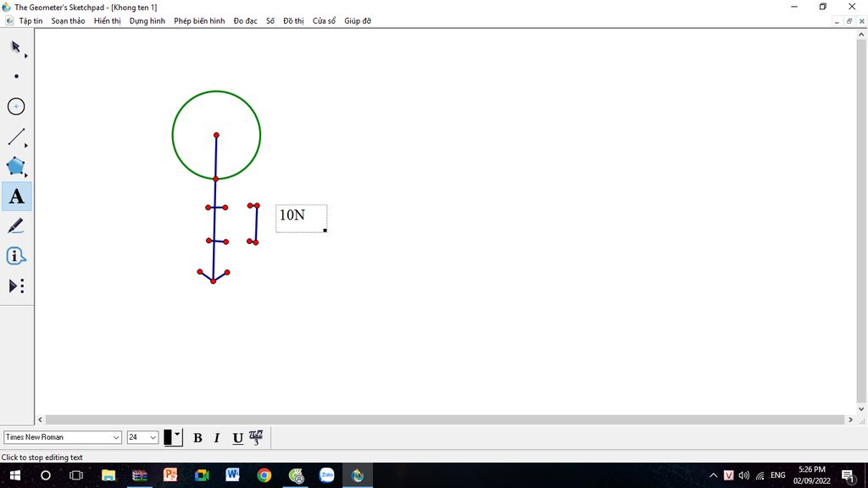Open the Windows Start menu
The width and height of the screenshot is (868, 488).
pos(15,475)
